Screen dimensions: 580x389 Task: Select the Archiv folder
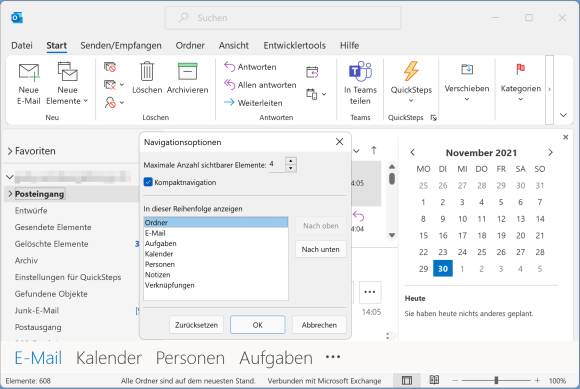tap(26, 261)
